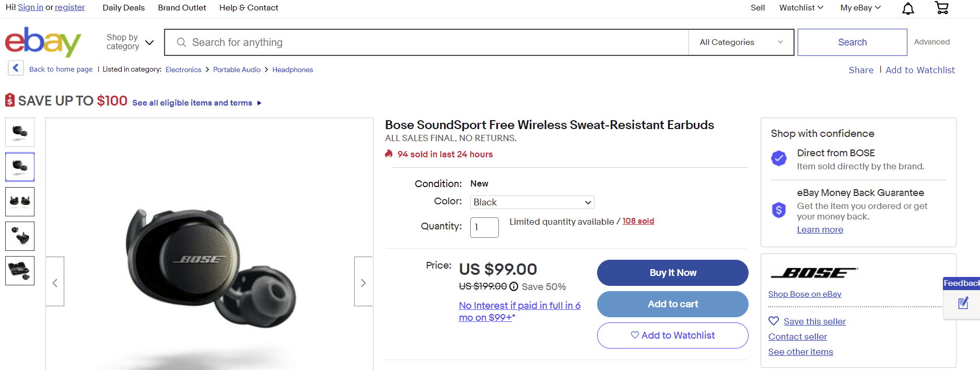The width and height of the screenshot is (980, 370).
Task: Expand the My eBay menu
Action: pyautogui.click(x=860, y=8)
